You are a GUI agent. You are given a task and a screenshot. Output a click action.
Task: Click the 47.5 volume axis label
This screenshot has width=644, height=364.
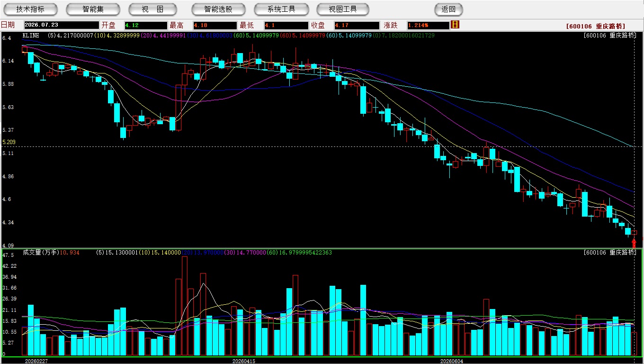[x=8, y=255]
